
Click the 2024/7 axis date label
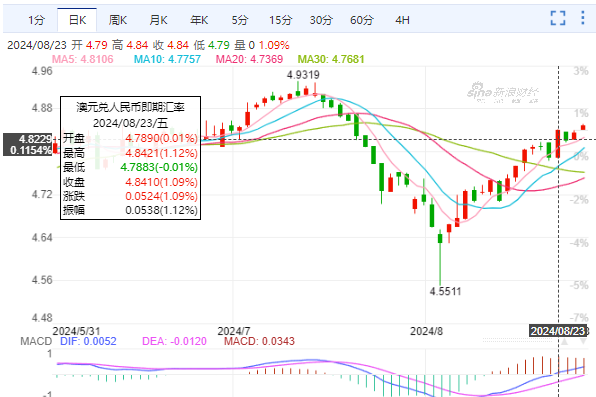pos(234,331)
